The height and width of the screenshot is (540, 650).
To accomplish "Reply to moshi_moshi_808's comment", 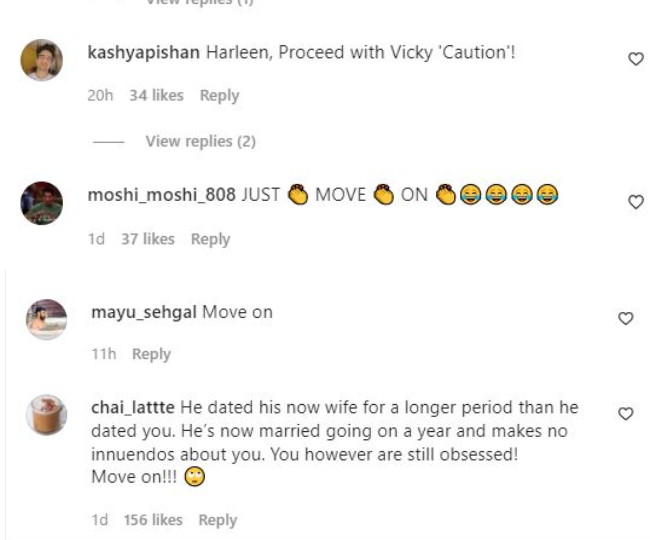I will tap(210, 239).
